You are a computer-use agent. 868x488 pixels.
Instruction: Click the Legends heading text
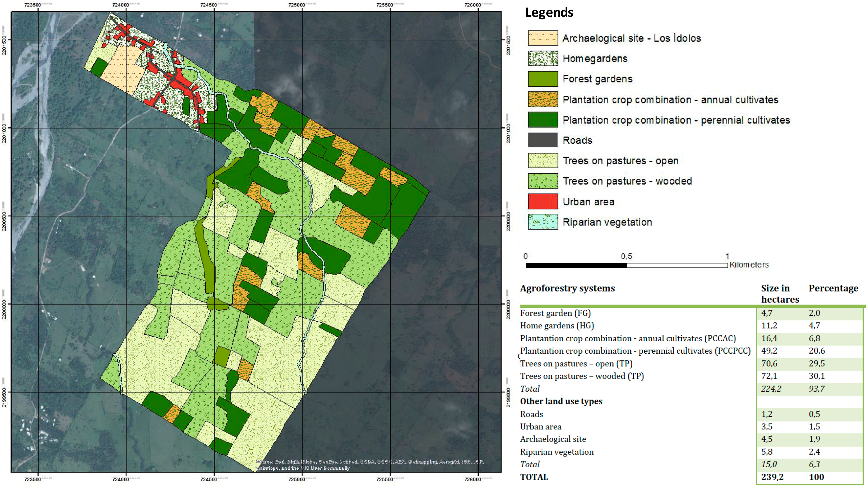(549, 13)
